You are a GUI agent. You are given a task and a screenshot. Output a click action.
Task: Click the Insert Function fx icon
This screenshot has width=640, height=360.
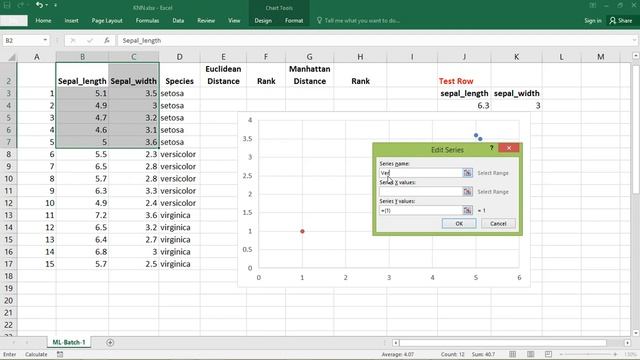pos(107,40)
